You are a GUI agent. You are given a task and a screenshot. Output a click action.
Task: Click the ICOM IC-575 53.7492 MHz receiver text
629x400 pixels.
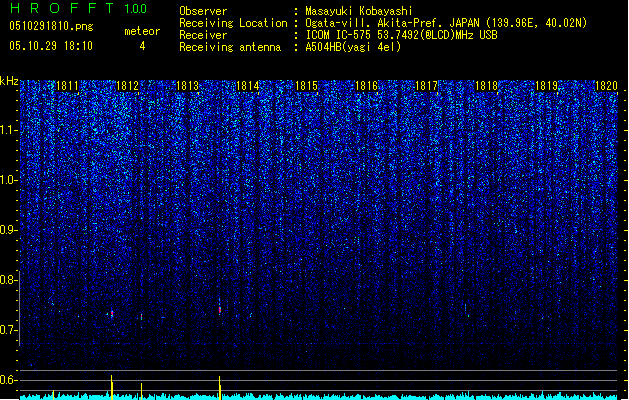click(x=401, y=35)
